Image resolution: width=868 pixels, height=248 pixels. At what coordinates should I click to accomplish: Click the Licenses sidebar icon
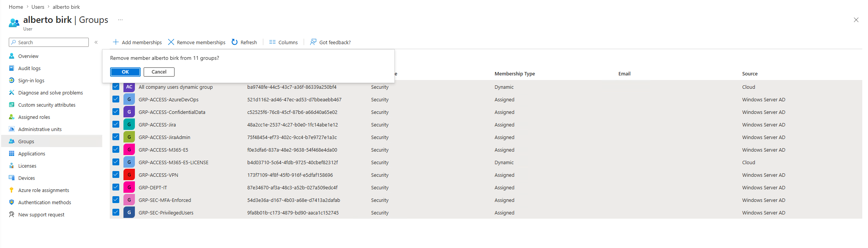tap(11, 166)
